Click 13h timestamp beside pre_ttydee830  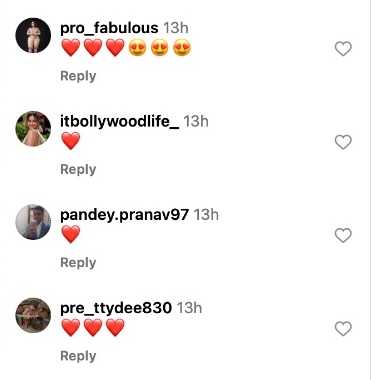click(x=189, y=308)
